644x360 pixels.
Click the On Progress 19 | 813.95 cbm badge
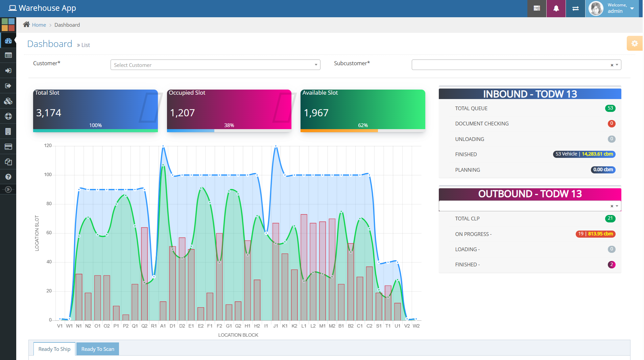click(x=596, y=234)
